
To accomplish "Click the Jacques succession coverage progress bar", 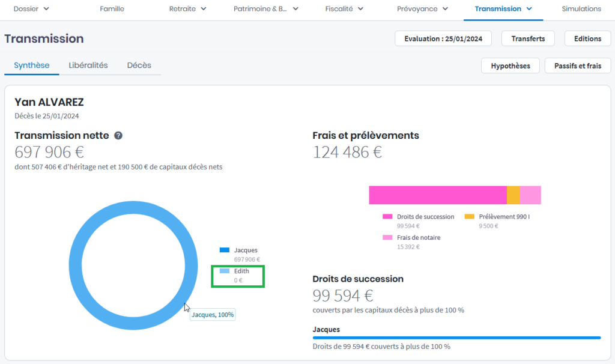I will 456,338.
